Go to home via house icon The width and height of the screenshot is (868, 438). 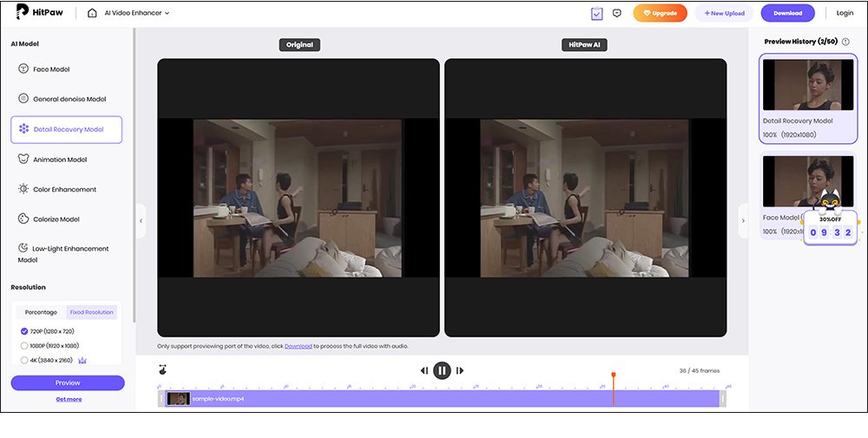tap(92, 13)
